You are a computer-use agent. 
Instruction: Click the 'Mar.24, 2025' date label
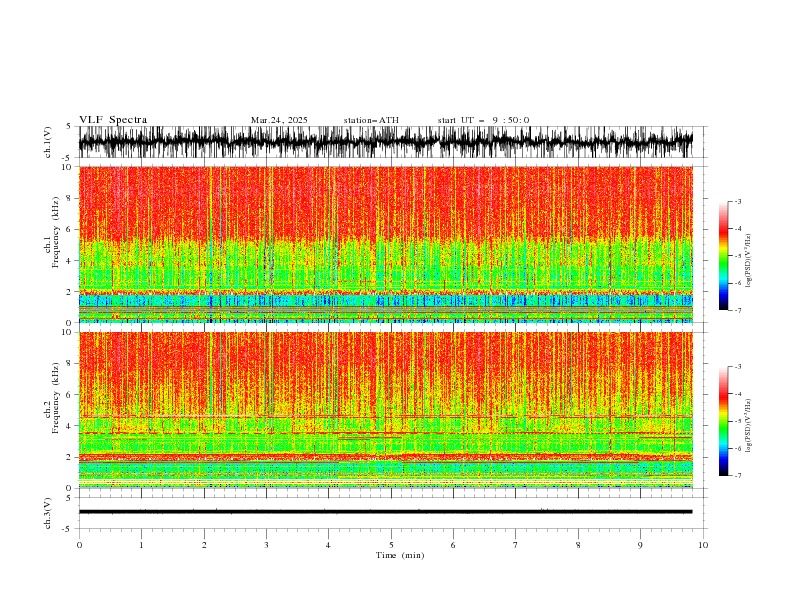279,120
